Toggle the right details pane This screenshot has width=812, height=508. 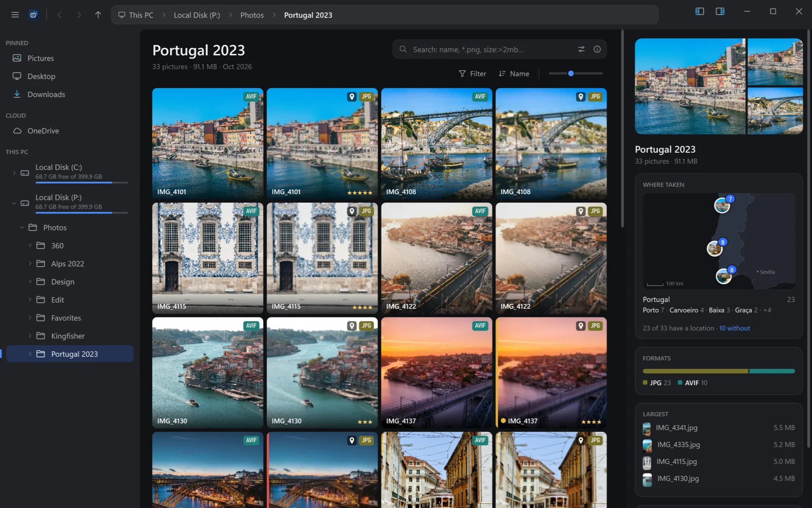720,11
